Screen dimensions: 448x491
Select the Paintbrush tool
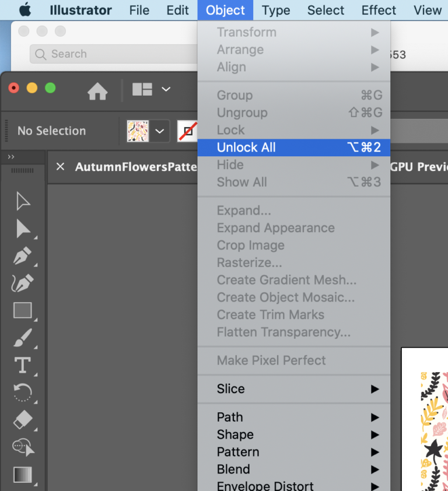coord(23,338)
